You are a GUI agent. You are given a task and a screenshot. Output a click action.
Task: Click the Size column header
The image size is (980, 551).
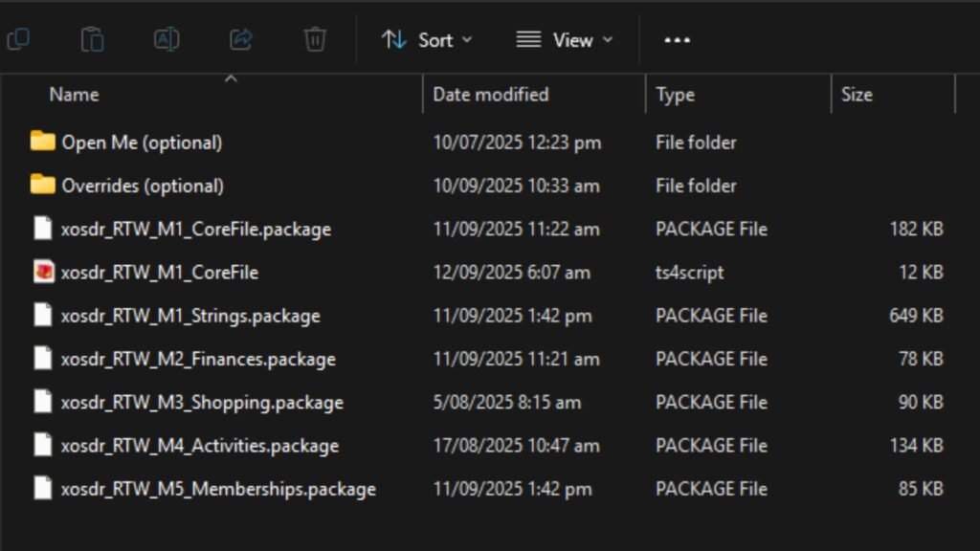coord(856,95)
